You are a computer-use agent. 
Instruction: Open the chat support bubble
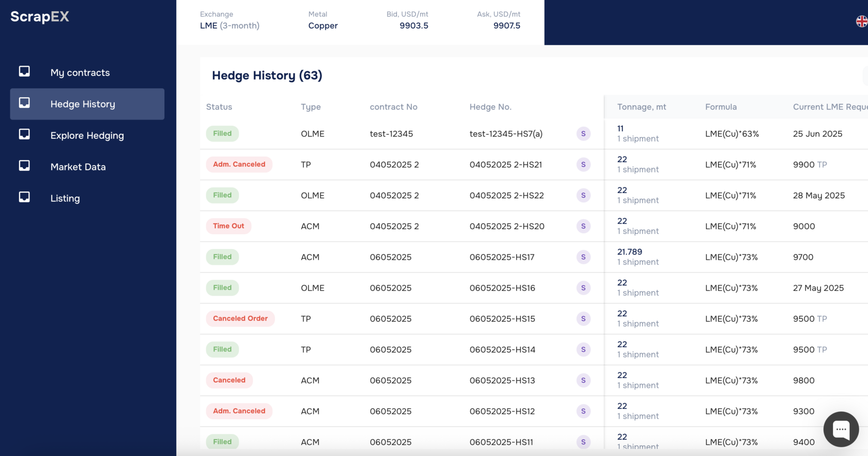[841, 429]
